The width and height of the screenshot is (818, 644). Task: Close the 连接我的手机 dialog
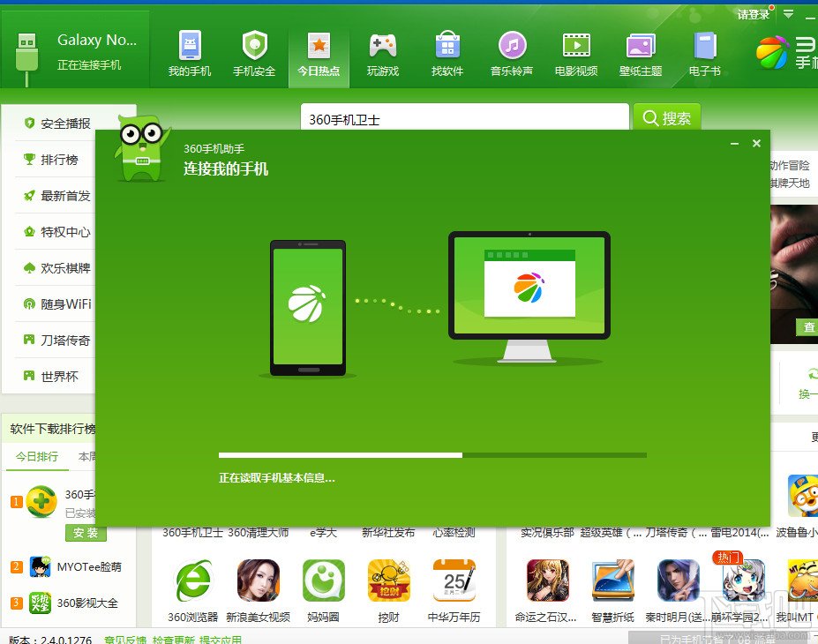pos(756,144)
